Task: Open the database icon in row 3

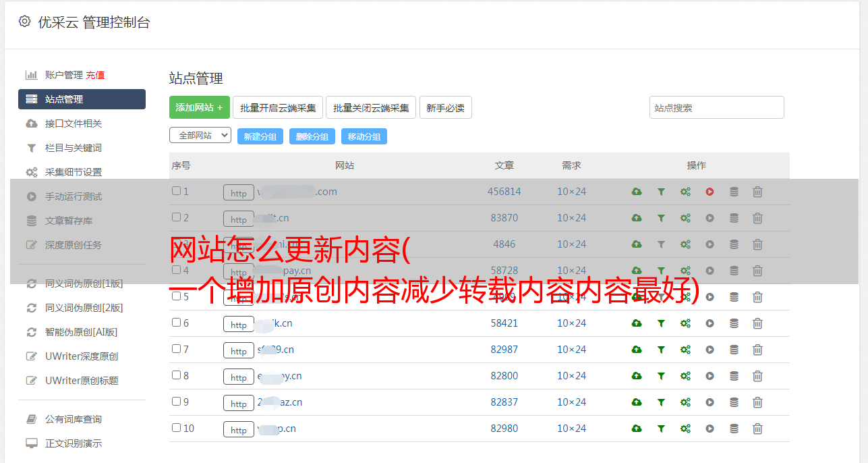Action: 734,244
